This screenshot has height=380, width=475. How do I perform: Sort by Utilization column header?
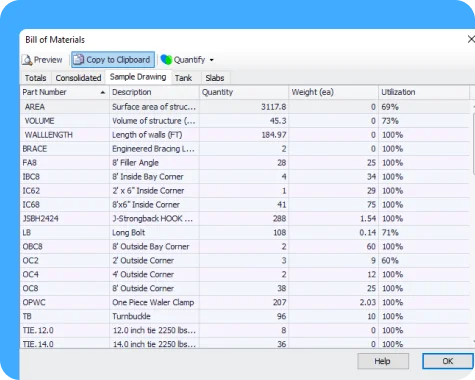[424, 92]
